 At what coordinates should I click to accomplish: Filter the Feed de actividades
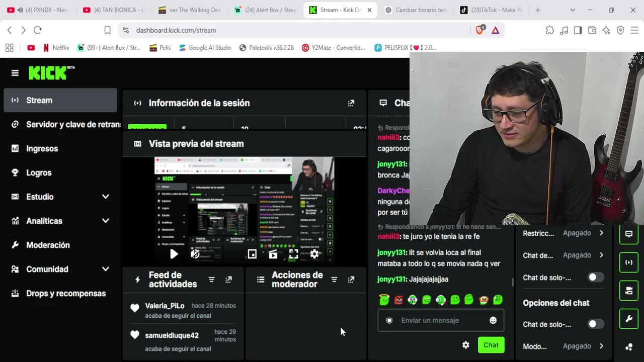[x=212, y=280]
